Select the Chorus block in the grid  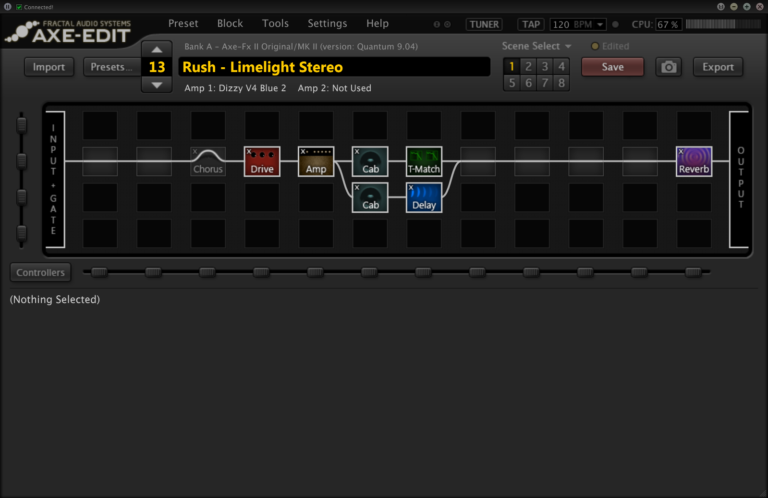pyautogui.click(x=208, y=162)
